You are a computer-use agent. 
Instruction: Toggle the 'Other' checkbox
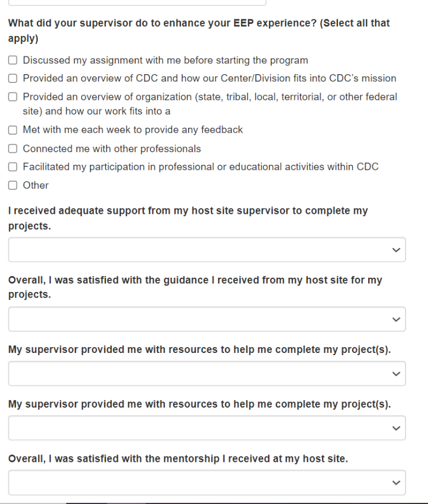click(x=13, y=185)
